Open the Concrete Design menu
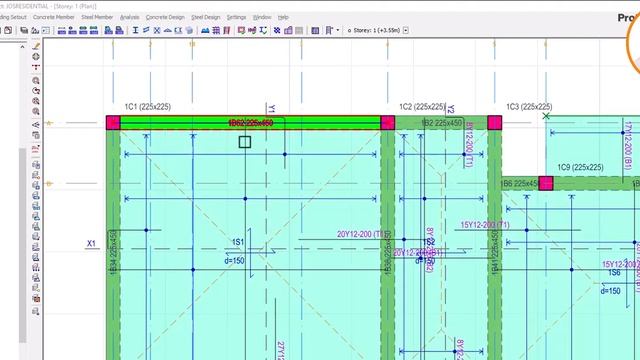640x360 pixels. 165,17
